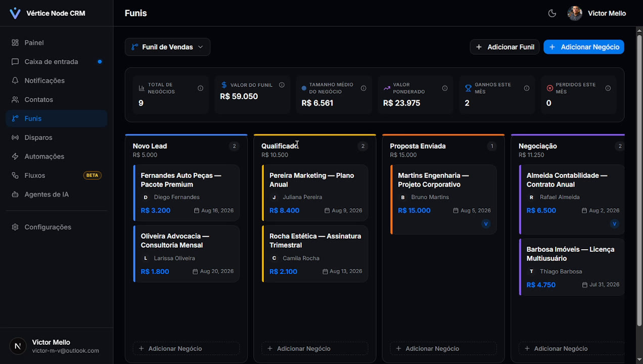Open Victor Mello profile avatar menu
Viewport: 643px width, 364px height.
point(575,13)
